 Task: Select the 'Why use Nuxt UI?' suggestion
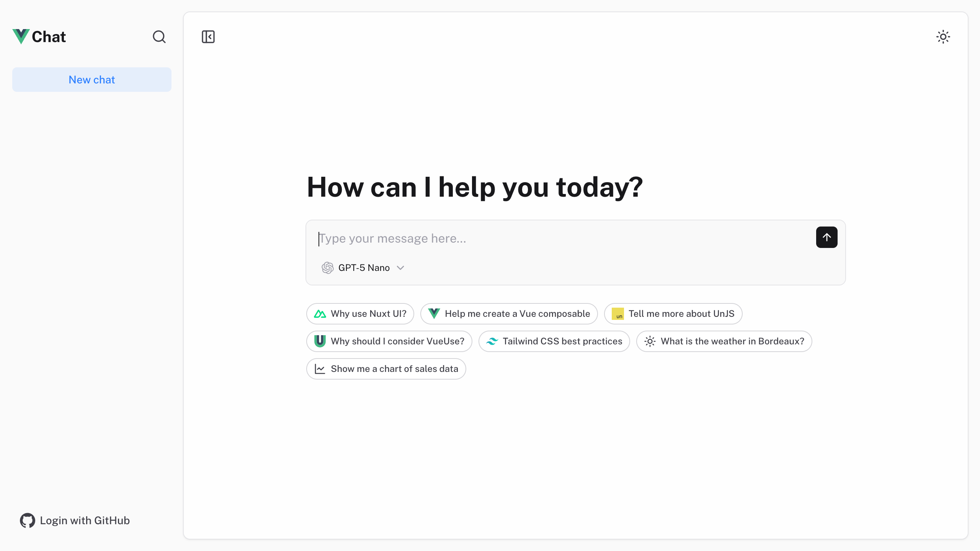(359, 313)
